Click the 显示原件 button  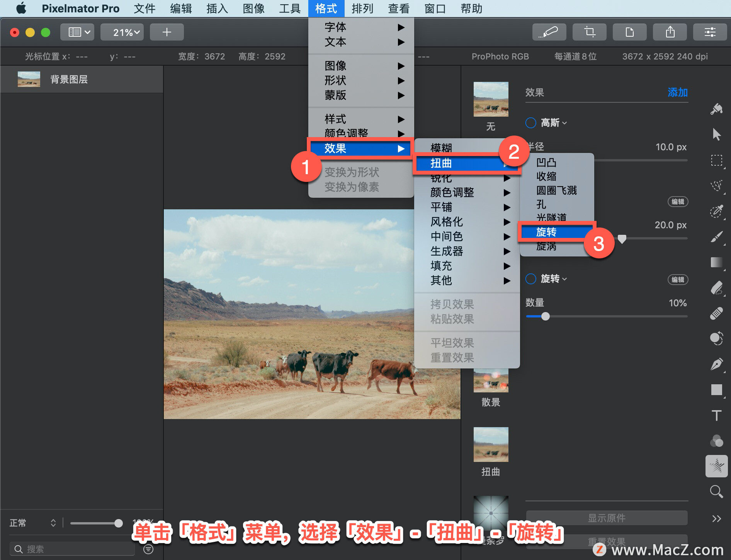point(607,518)
